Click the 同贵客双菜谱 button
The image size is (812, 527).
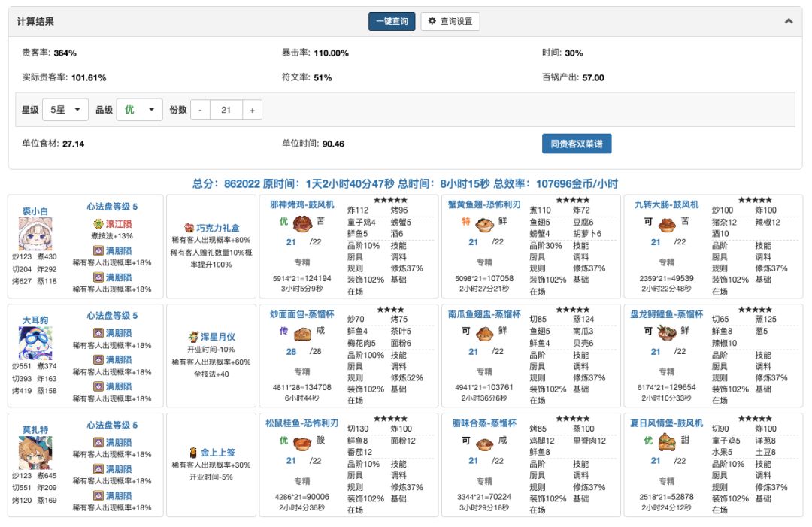click(576, 144)
